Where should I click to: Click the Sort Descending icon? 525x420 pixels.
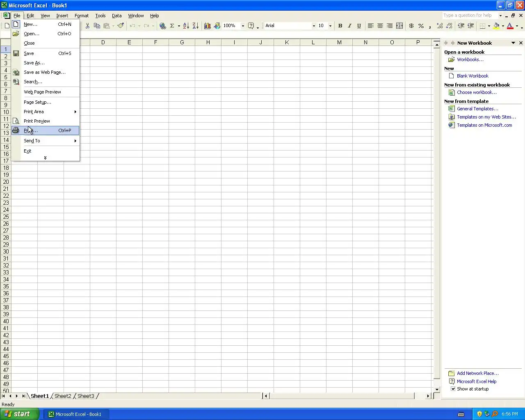(195, 25)
